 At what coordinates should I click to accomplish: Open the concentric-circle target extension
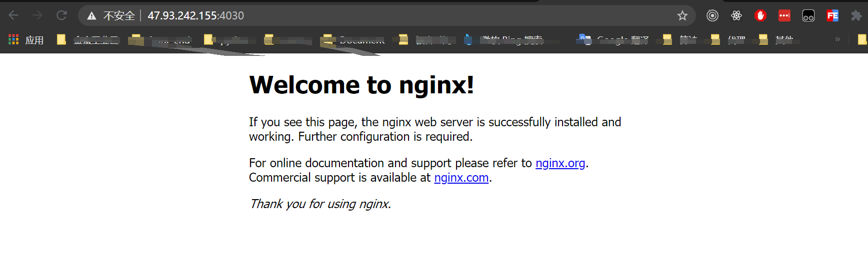click(x=712, y=15)
